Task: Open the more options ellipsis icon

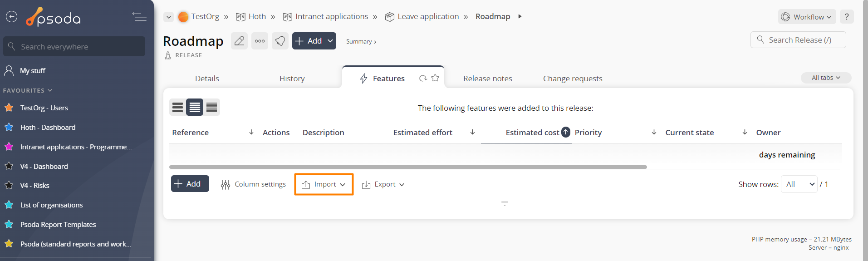Action: click(260, 41)
